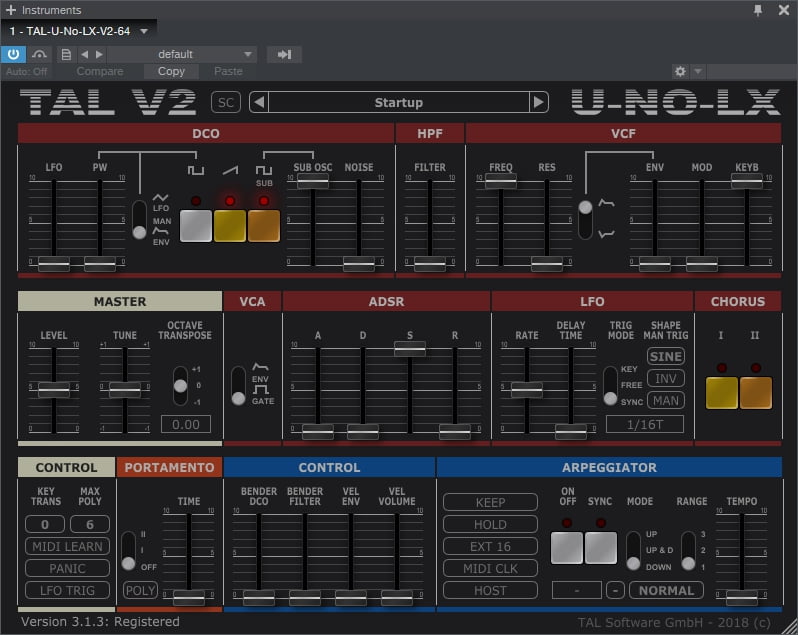Pin the Instruments window
Image resolution: width=798 pixels, height=635 pixels.
pyautogui.click(x=758, y=10)
